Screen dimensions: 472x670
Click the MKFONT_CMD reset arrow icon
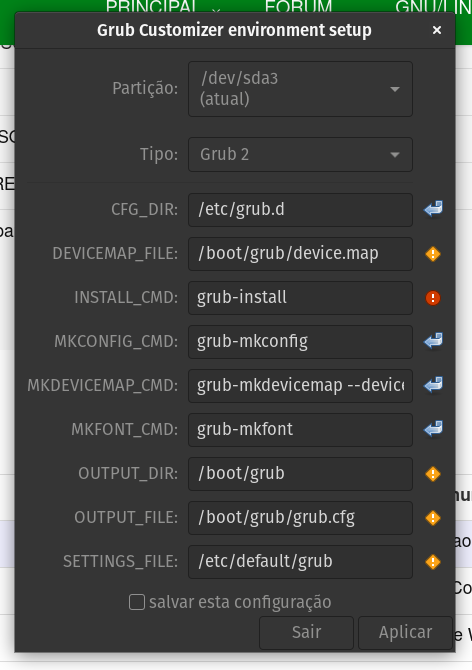[x=433, y=429]
